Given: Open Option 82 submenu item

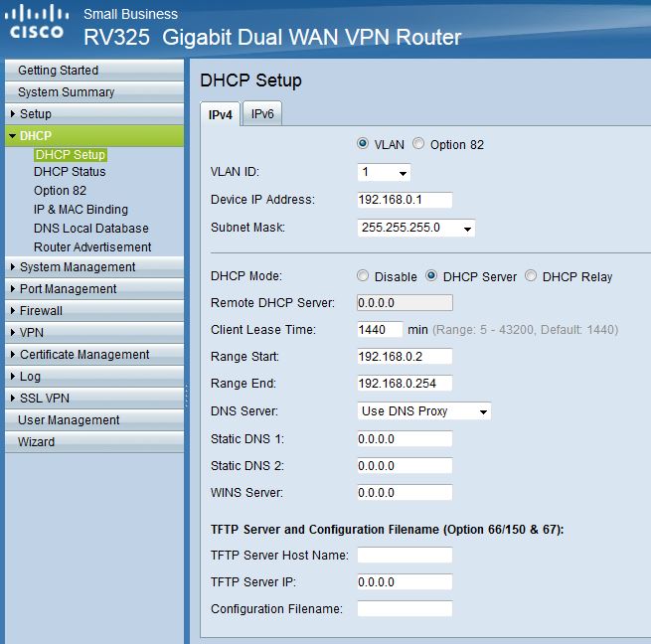Looking at the screenshot, I should (x=61, y=191).
